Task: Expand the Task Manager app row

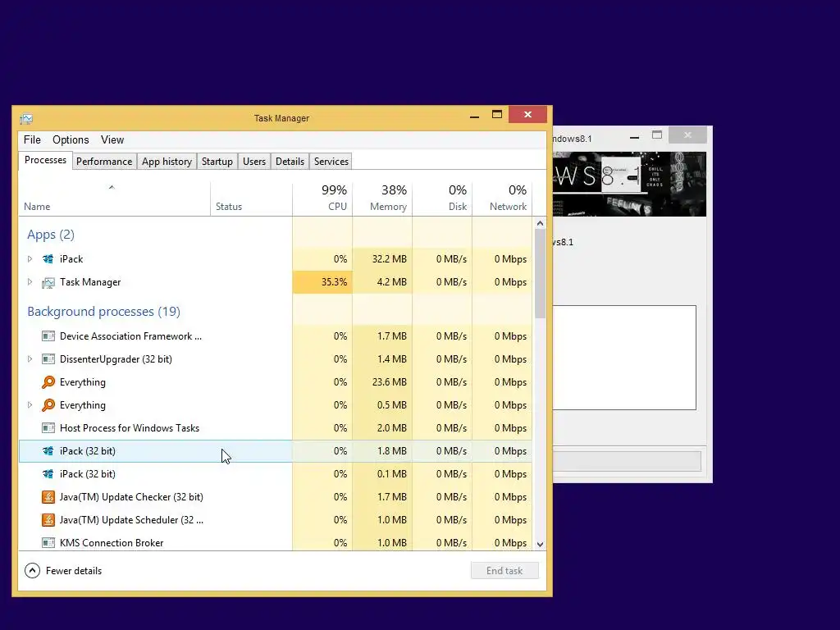Action: (x=30, y=282)
